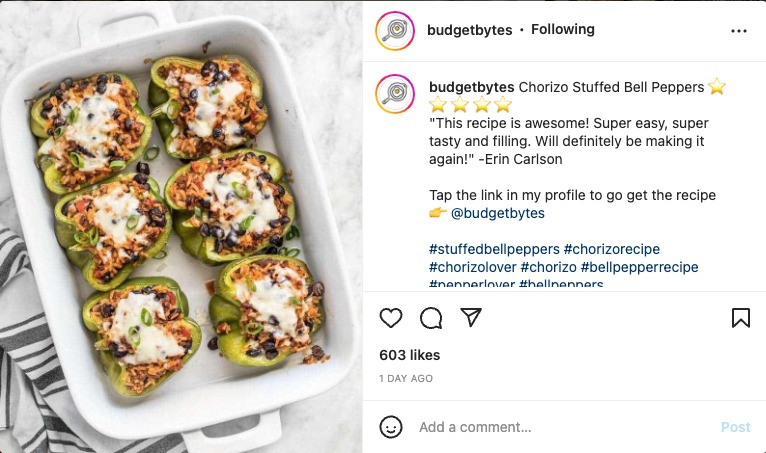Toggle the Following button
766x453 pixels.
point(563,30)
